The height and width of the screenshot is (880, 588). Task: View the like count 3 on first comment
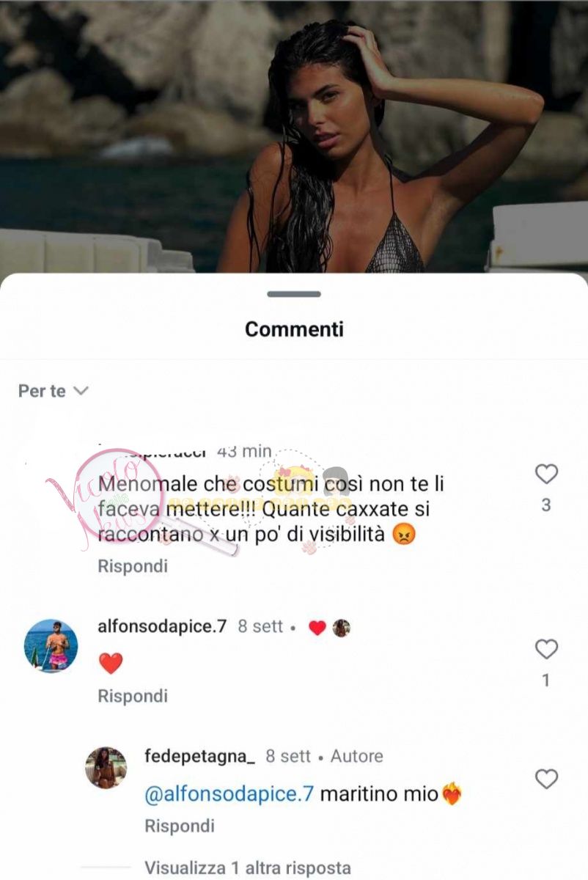click(546, 505)
